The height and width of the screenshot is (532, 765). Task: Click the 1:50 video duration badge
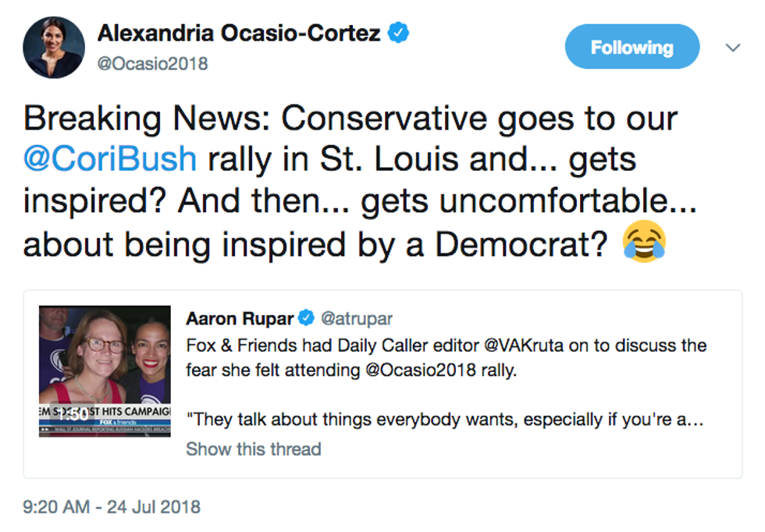click(x=71, y=414)
